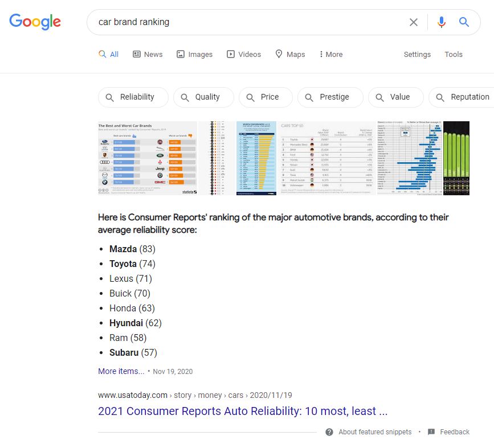Viewport: 494px width, 448px height.
Task: Start voice search with the microphone icon
Action: (442, 22)
